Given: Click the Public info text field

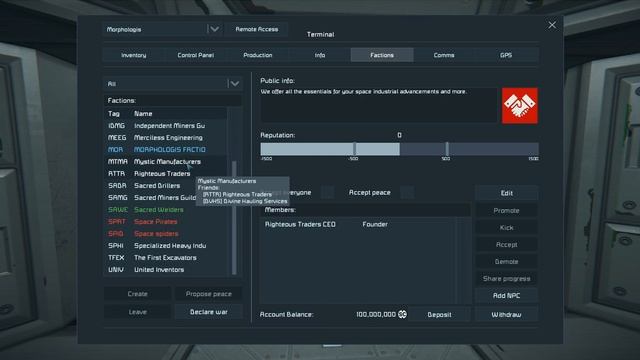Looking at the screenshot, I should 379,105.
